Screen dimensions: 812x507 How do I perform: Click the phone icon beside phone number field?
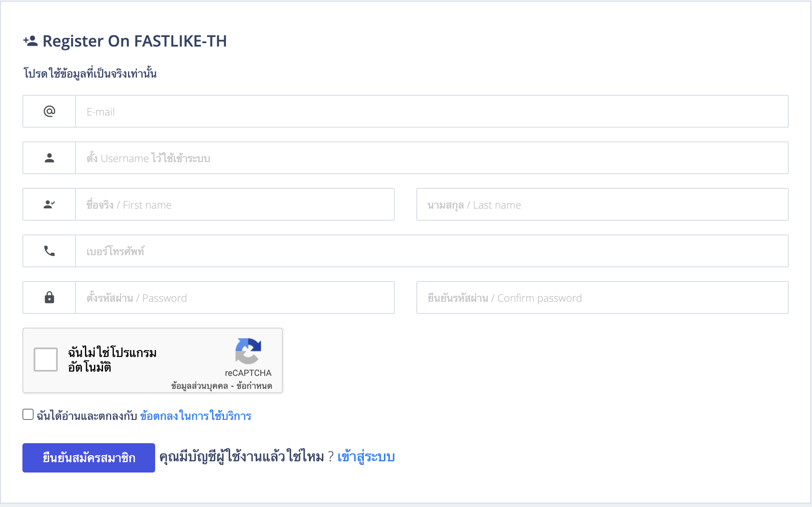coord(50,251)
